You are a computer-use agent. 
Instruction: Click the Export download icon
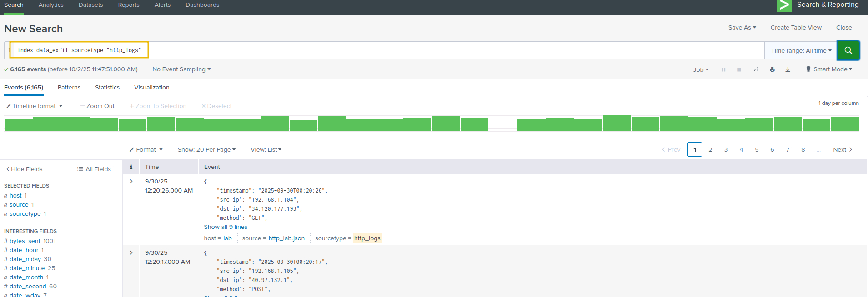pyautogui.click(x=788, y=69)
